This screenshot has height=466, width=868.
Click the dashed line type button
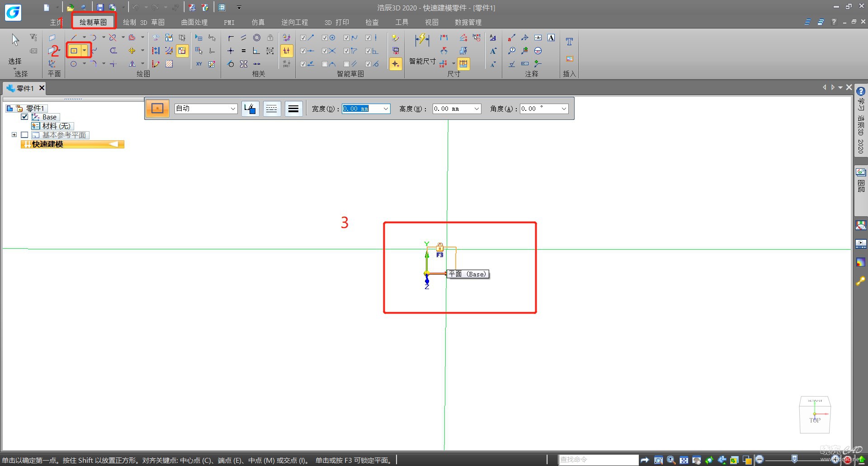click(x=272, y=109)
